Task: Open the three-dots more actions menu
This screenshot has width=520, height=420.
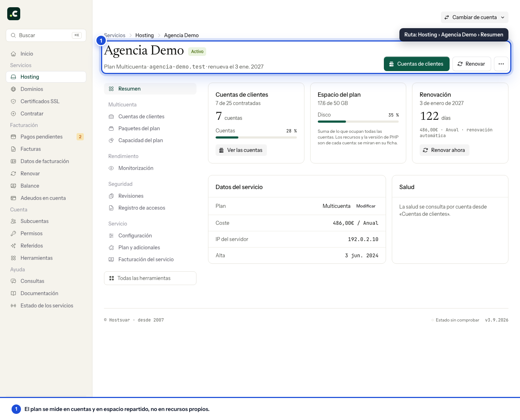Action: (x=501, y=64)
